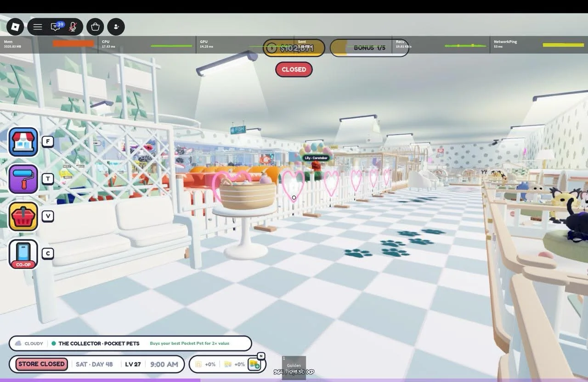Click the FISH department sign
The width and height of the screenshot is (588, 382).
point(238,130)
